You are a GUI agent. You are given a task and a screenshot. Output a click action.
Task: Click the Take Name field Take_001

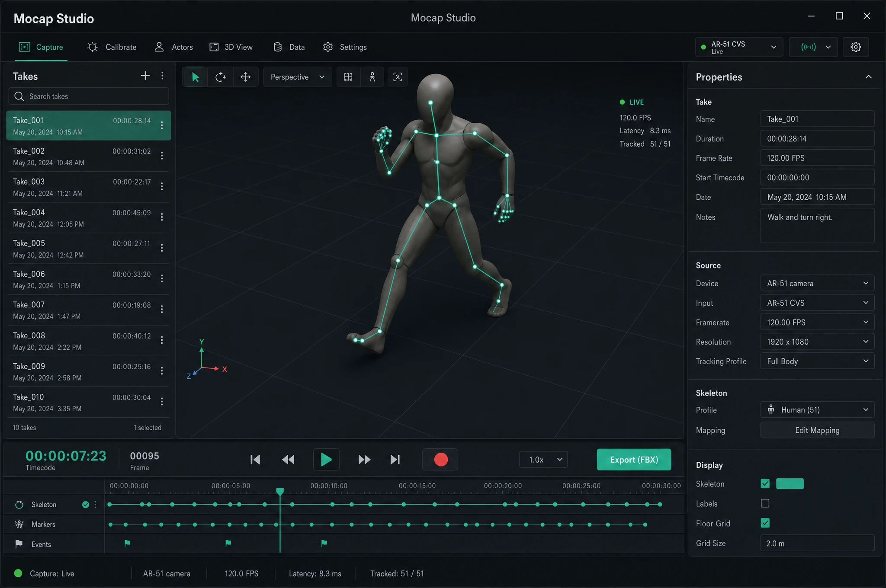coord(817,119)
